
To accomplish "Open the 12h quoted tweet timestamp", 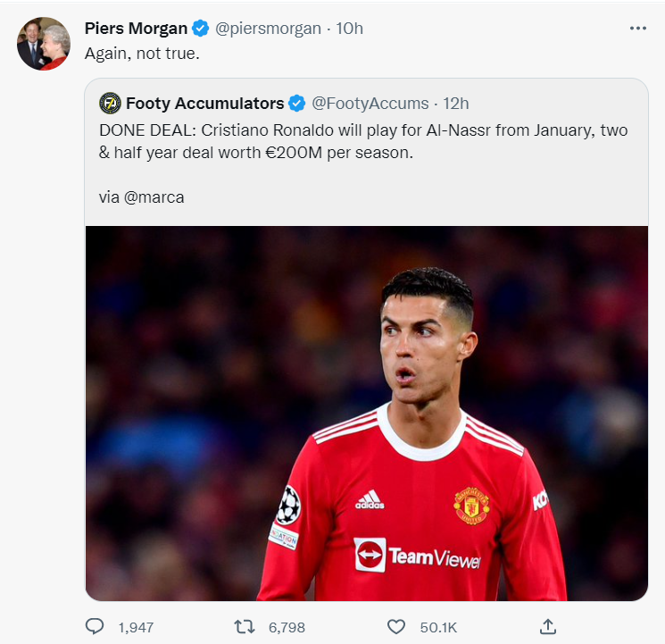I will point(456,103).
